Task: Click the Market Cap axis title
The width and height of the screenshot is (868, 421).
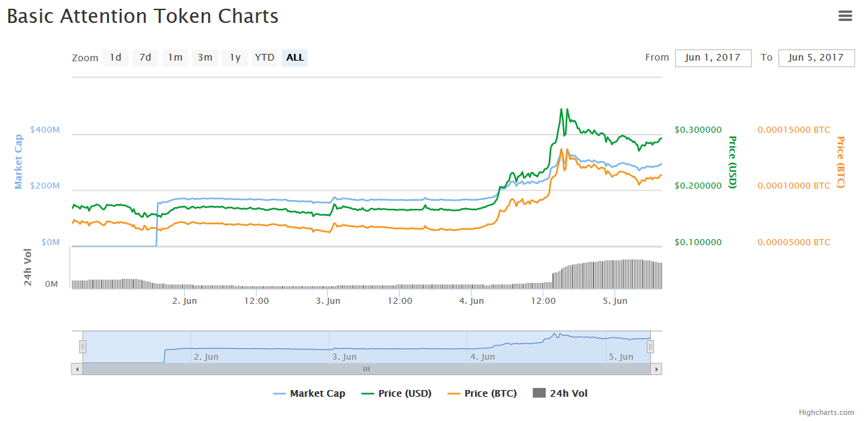Action: pos(19,162)
